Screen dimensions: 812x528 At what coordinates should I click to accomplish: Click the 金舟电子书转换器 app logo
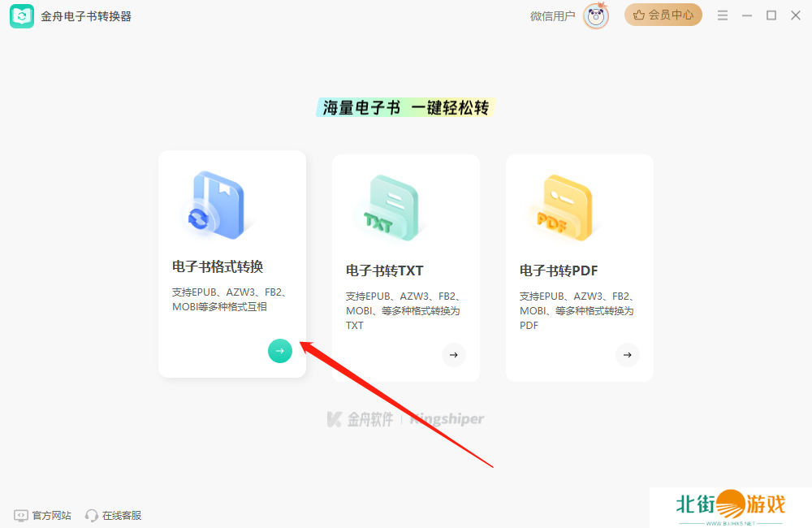tap(21, 16)
